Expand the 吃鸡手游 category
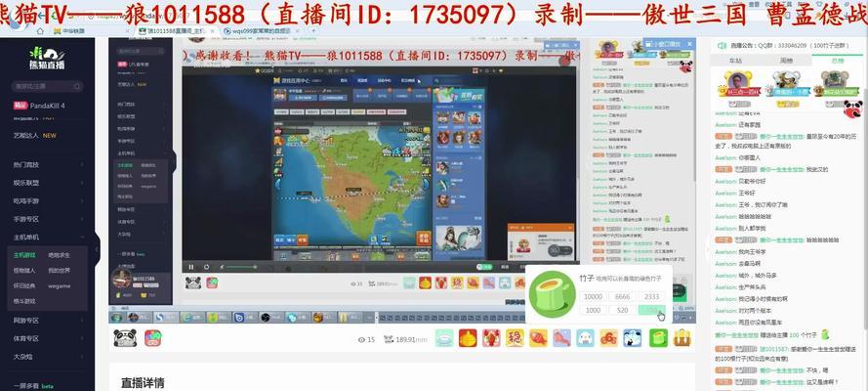Viewport: 868px width, 391px height. coord(48,201)
